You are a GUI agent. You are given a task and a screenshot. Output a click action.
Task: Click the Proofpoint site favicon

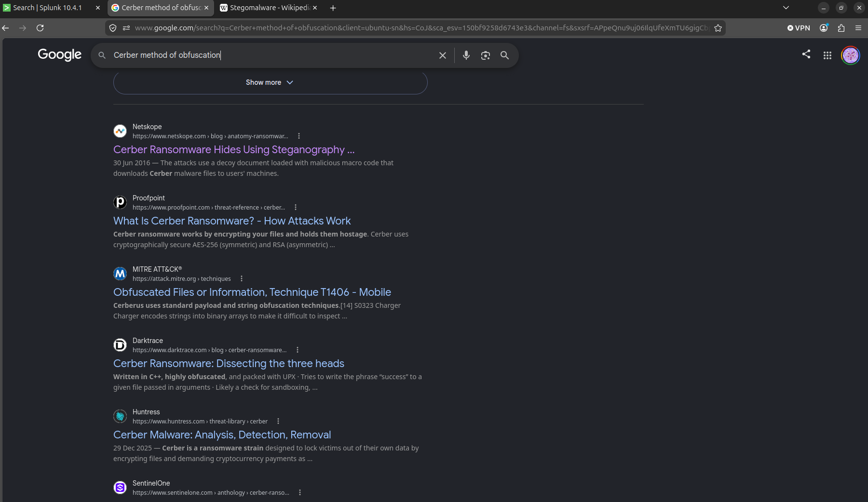(x=120, y=202)
